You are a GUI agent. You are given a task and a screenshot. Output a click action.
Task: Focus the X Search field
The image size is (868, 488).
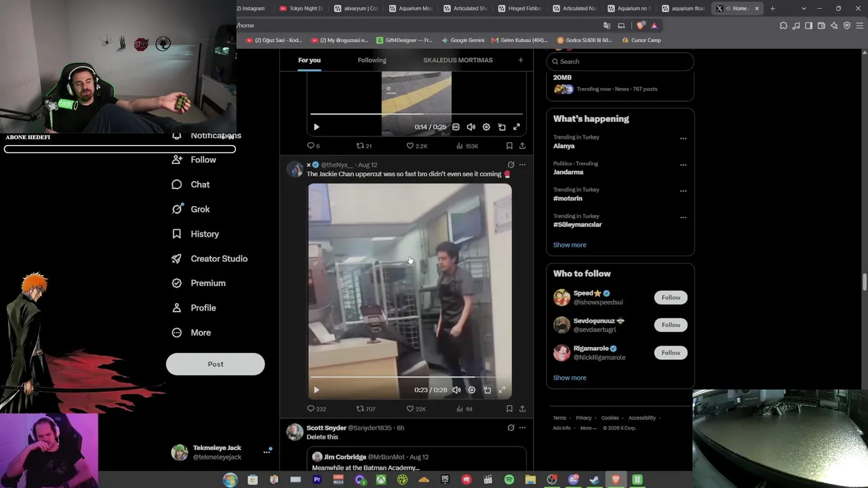click(620, 62)
